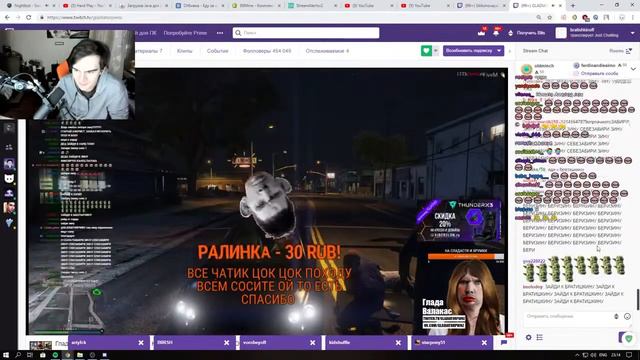Open the Windows action center icon
This screenshot has height=360, width=640.
[630, 355]
